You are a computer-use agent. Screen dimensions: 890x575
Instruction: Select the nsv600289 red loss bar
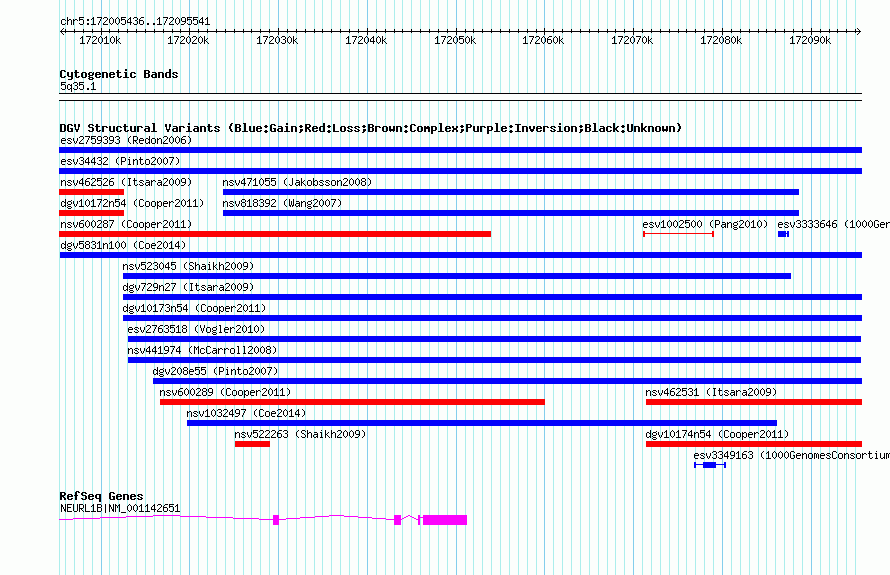[352, 402]
